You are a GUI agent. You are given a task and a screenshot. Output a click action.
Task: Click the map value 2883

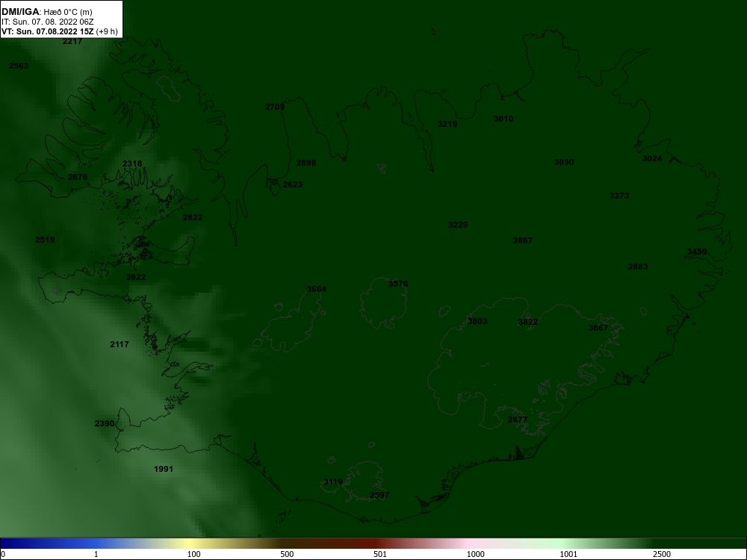tap(638, 267)
